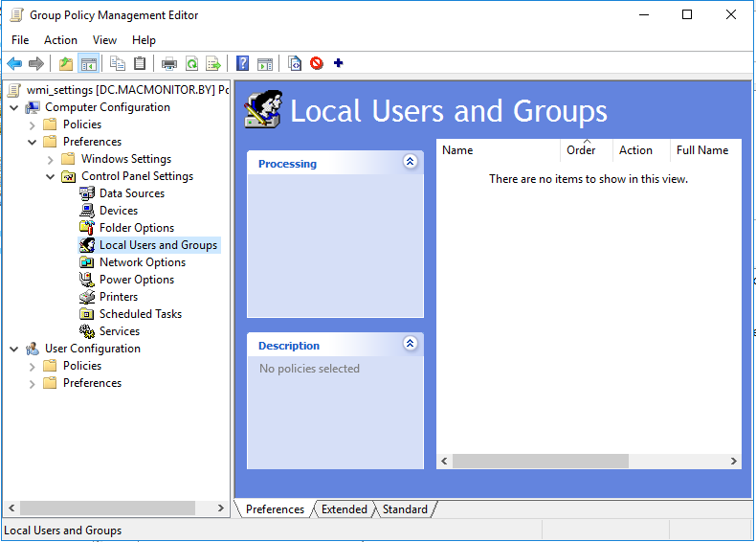The image size is (756, 542).
Task: Collapse the Control Panel Settings node
Action: 51,176
